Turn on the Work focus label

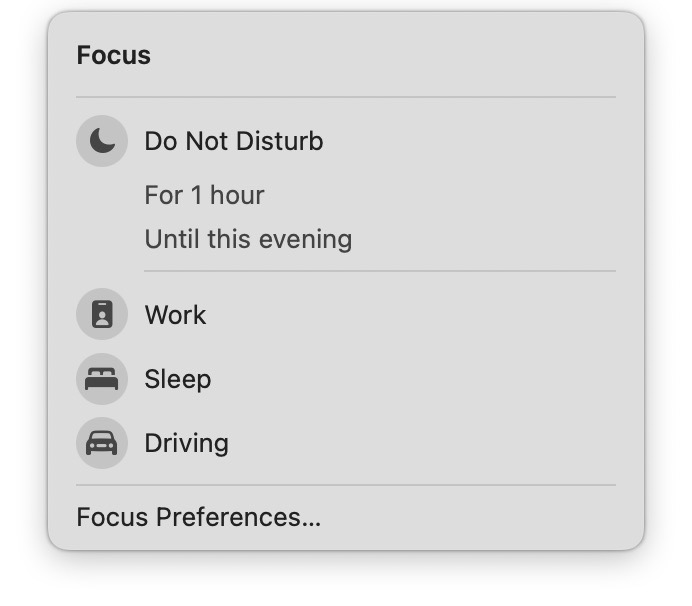click(x=175, y=315)
